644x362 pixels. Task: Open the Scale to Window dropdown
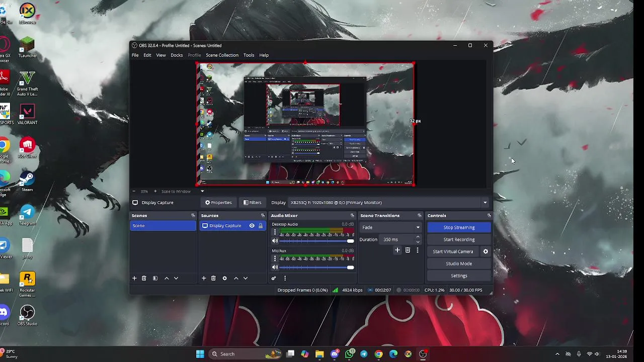coord(183,191)
